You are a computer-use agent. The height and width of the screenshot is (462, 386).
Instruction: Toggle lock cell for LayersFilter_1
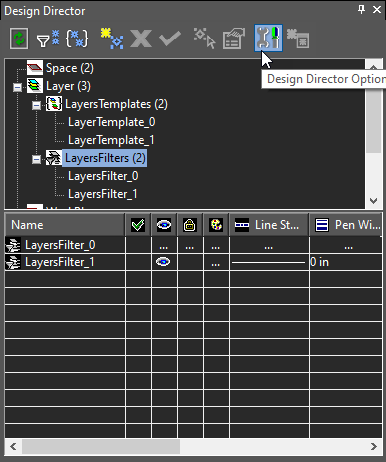click(x=190, y=262)
